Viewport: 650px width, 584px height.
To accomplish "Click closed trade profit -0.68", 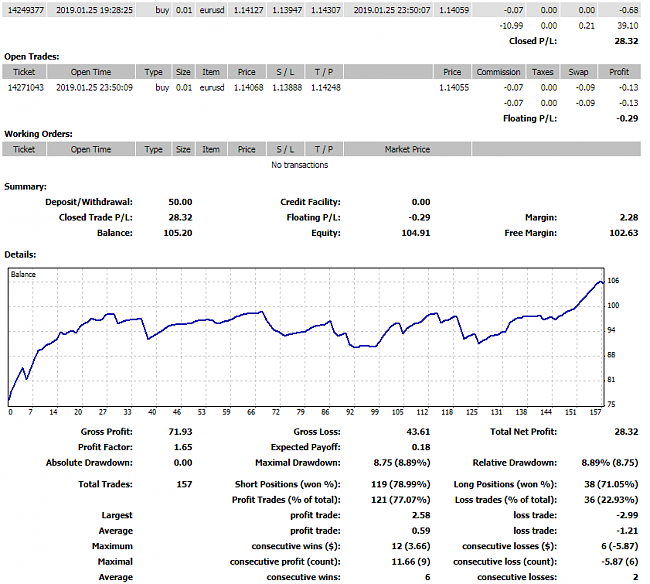I will point(628,10).
